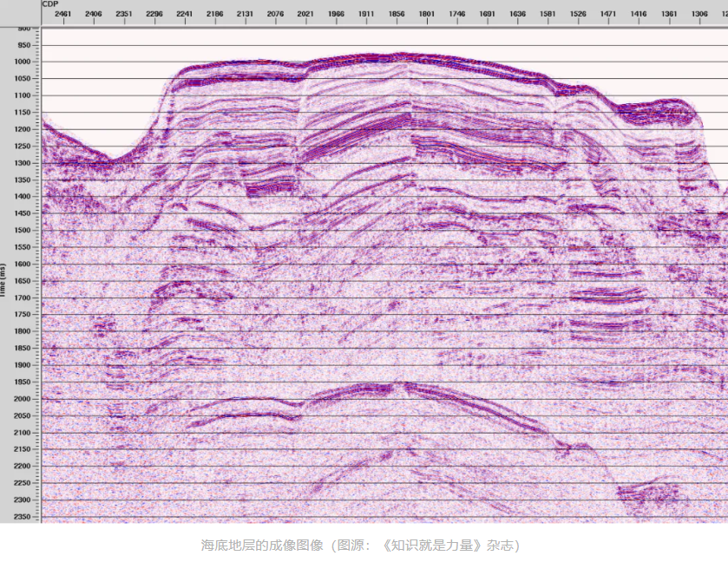Click the seabed crest reflector near CDP 1856
This screenshot has width=728, height=562.
click(397, 56)
